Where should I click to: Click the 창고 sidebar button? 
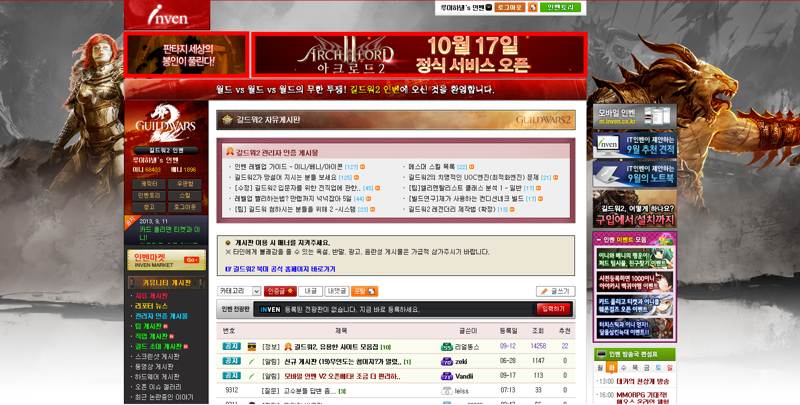[149, 207]
